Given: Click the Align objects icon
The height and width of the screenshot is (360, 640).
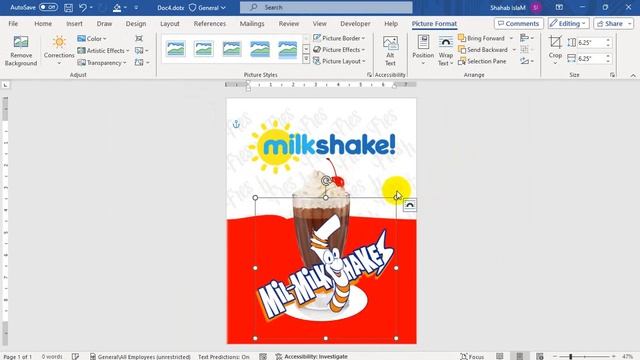Looking at the screenshot, I should [524, 38].
